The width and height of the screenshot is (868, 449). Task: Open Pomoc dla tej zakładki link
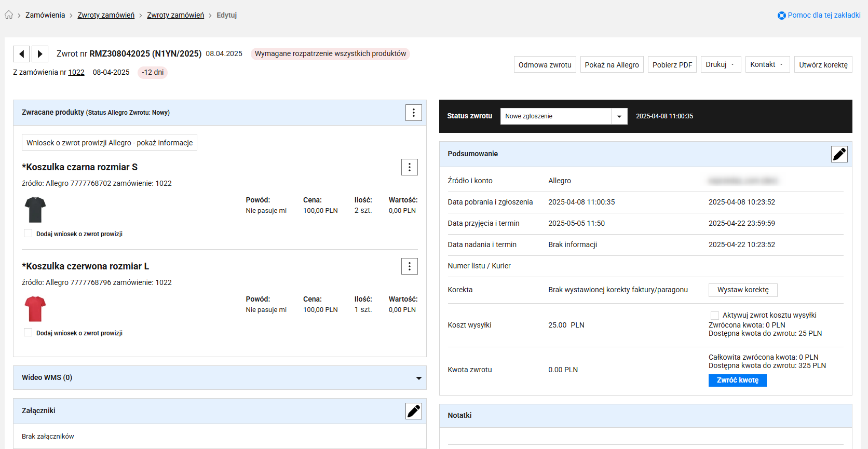[x=824, y=15]
